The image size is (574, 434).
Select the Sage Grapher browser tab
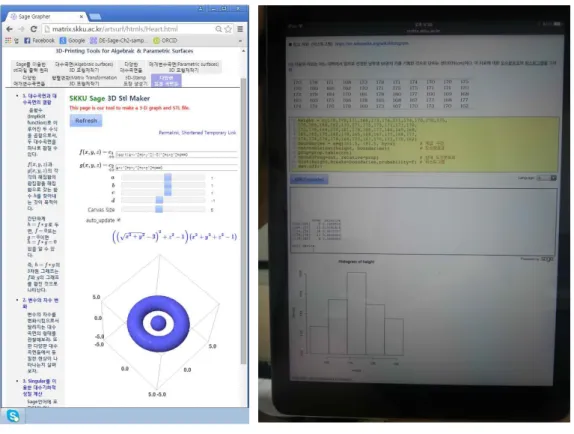click(x=46, y=16)
